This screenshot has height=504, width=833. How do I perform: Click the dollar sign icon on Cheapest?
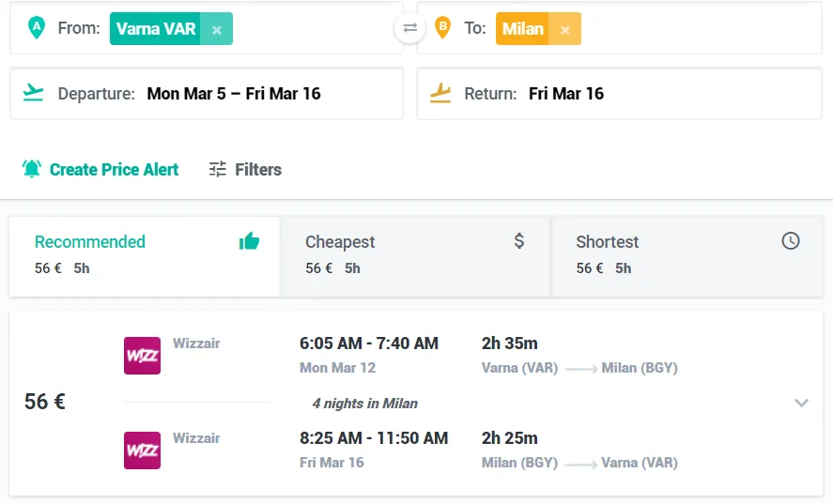pyautogui.click(x=519, y=241)
